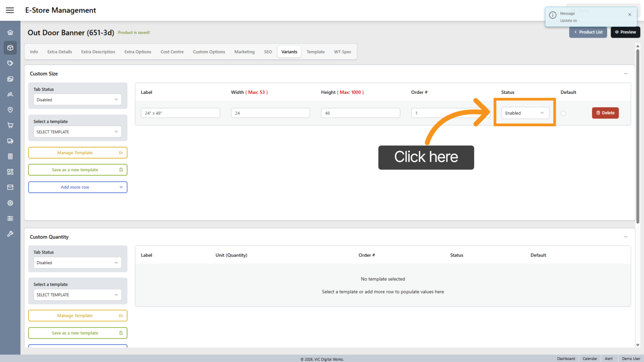The image size is (644, 362).
Task: Collapse the Custom Size panel
Action: click(625, 74)
